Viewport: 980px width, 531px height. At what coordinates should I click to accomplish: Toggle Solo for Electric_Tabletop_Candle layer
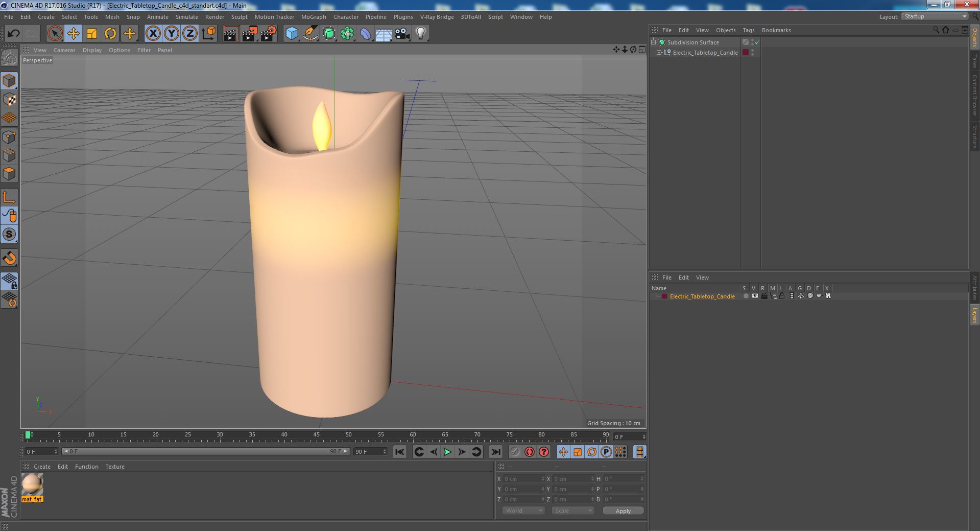[x=746, y=296]
